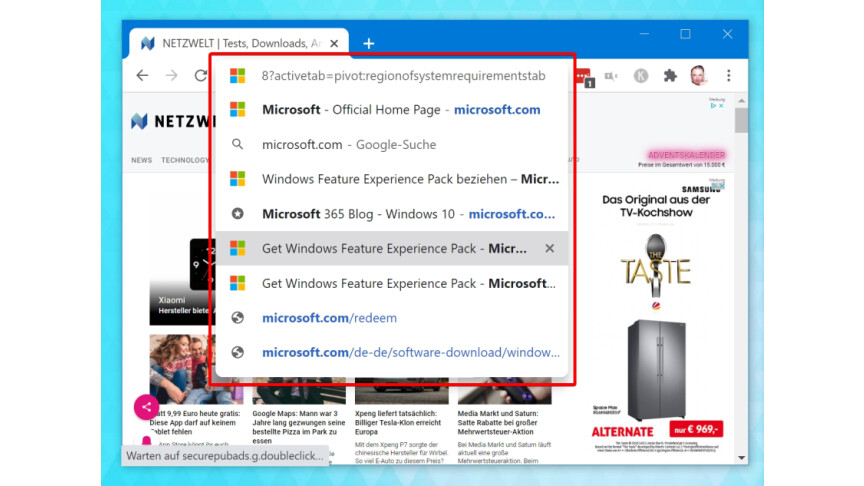Click the ADVENTSKALENDER banner link

686,155
